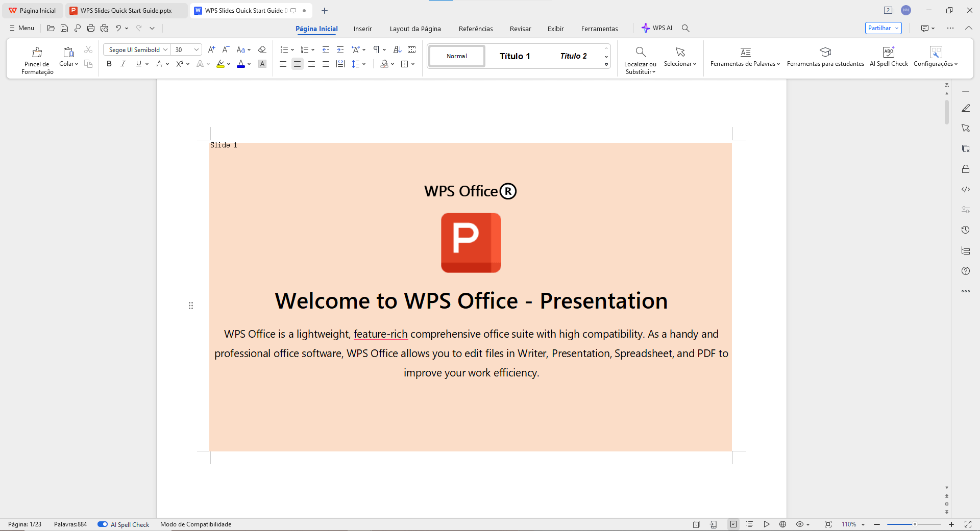Image resolution: width=980 pixels, height=531 pixels.
Task: Open the WPS Slides Quick Start Guide.pptx tab
Action: point(124,10)
